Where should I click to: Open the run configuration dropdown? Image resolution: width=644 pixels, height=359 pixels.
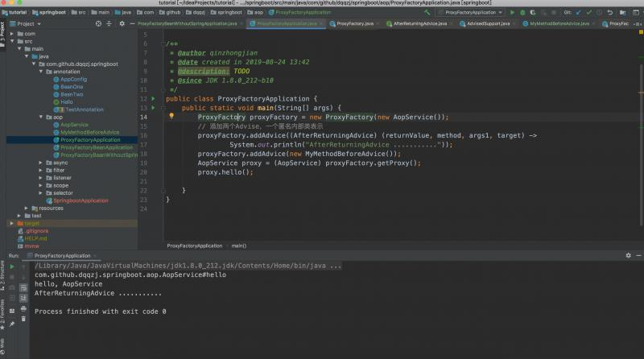[x=470, y=12]
